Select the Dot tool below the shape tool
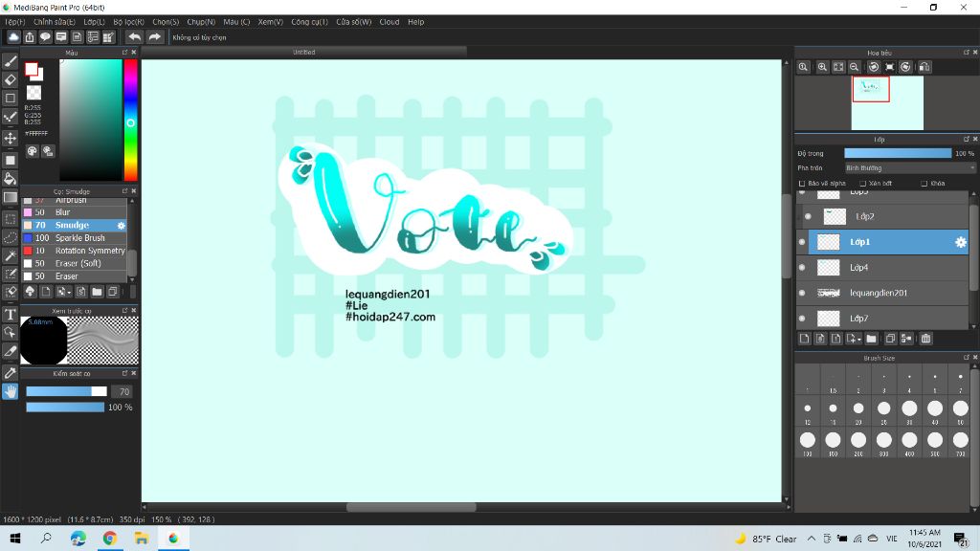Viewport: 980px width, 551px height. (10, 117)
